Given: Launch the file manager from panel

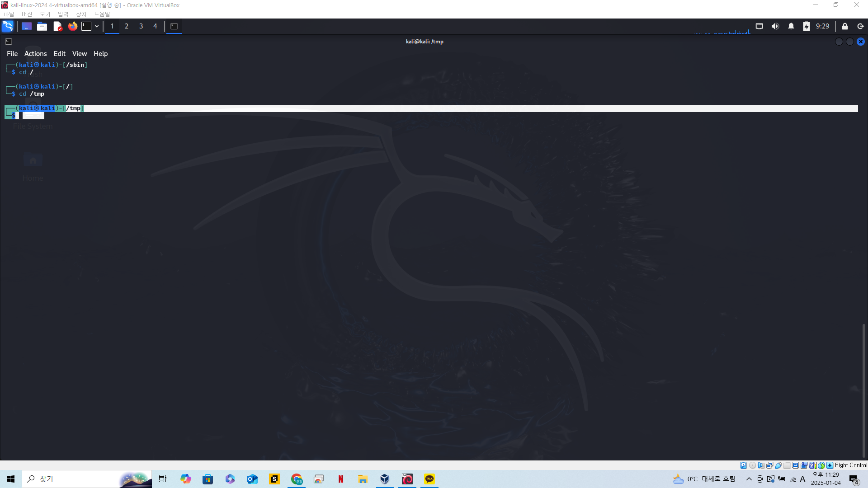Looking at the screenshot, I should click(x=42, y=26).
